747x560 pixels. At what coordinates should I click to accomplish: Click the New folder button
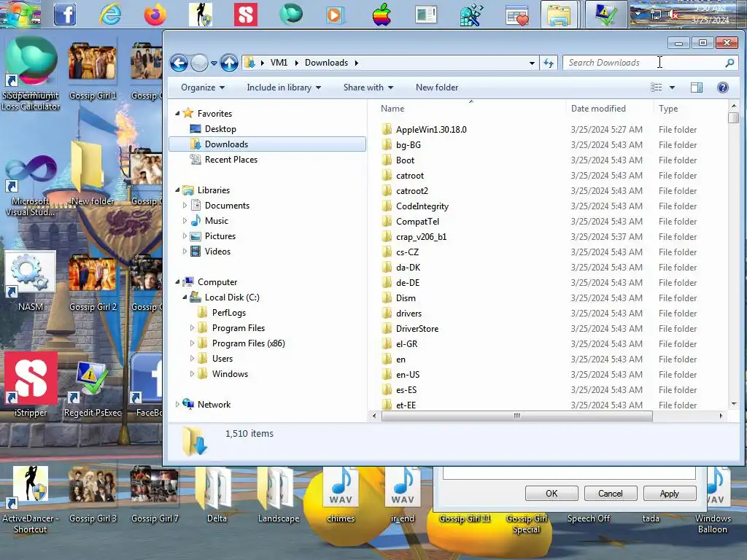tap(437, 87)
